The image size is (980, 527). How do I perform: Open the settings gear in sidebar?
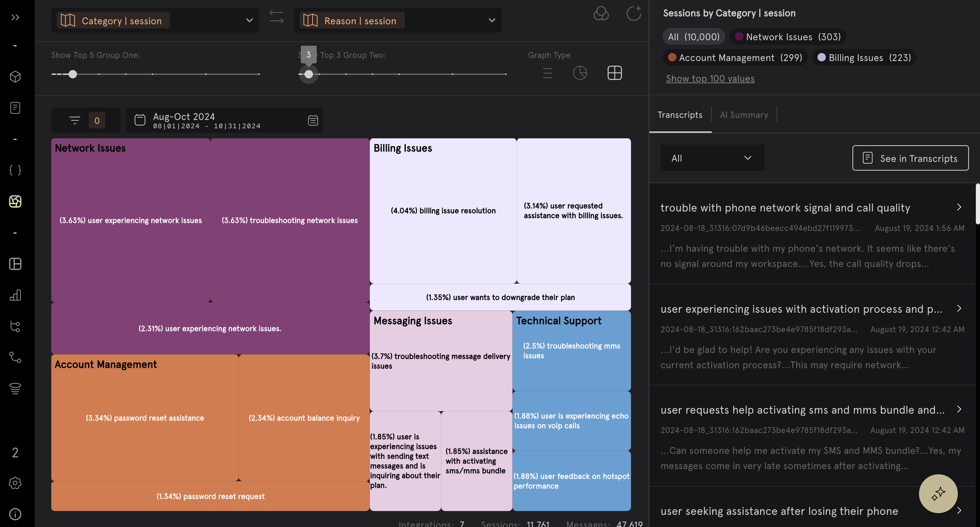[15, 483]
